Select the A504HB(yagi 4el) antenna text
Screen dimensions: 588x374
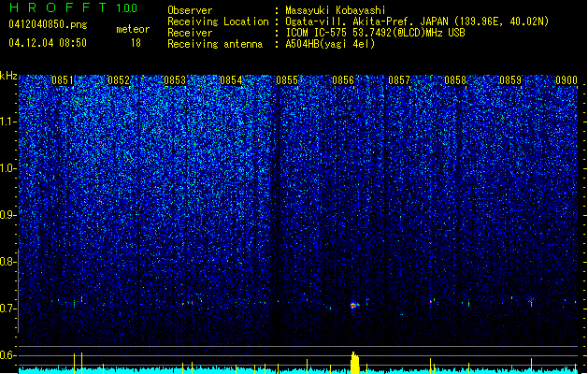click(330, 44)
